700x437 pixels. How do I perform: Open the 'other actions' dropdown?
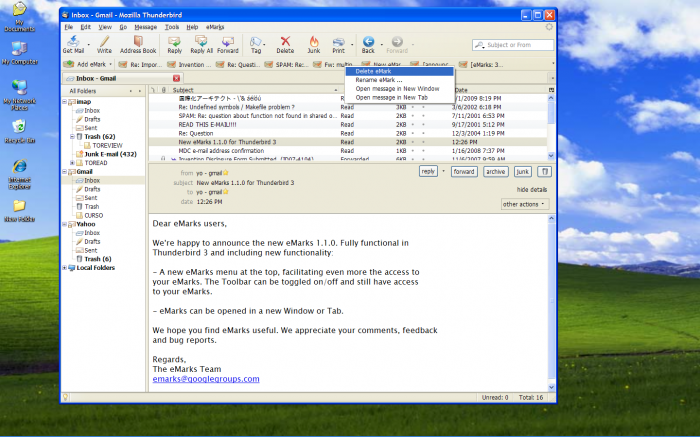[525, 204]
